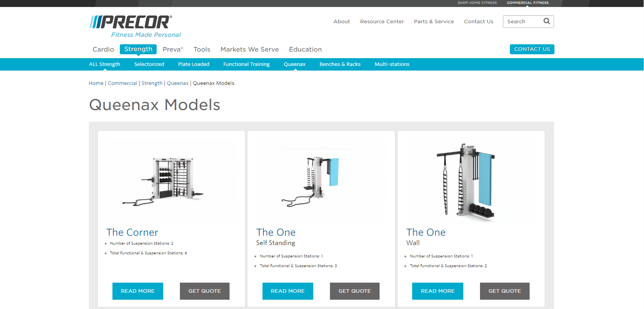
Task: Click READ MORE for The One Wall
Action: coord(438,291)
